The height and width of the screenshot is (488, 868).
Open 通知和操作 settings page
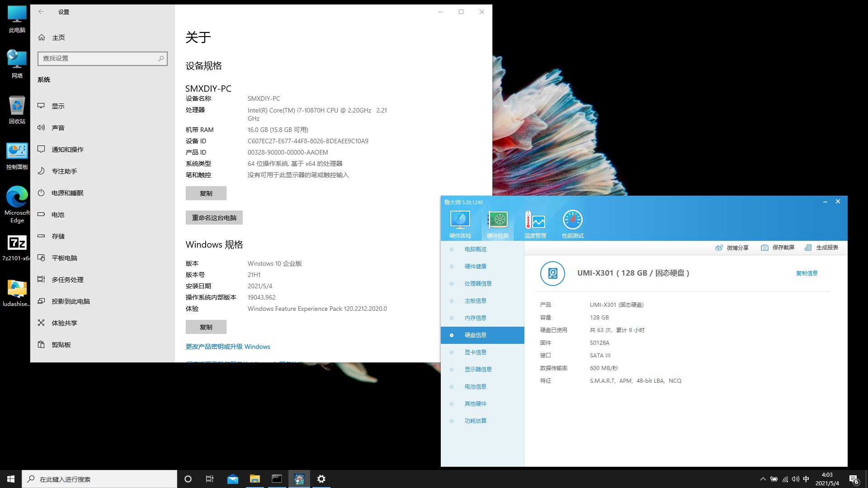tap(103, 150)
